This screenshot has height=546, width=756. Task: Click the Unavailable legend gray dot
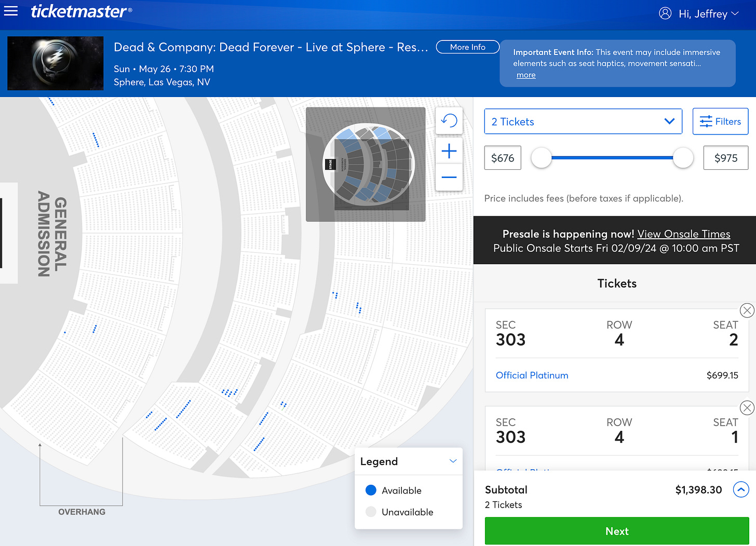(x=371, y=512)
